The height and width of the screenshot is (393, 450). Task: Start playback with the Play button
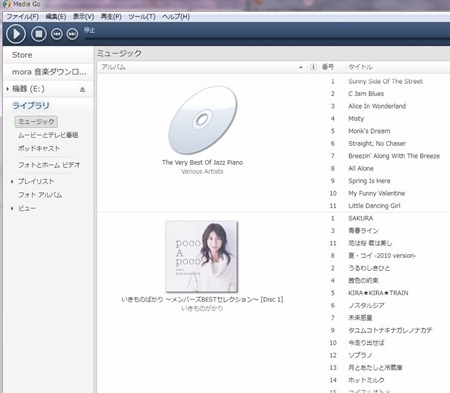(x=15, y=34)
